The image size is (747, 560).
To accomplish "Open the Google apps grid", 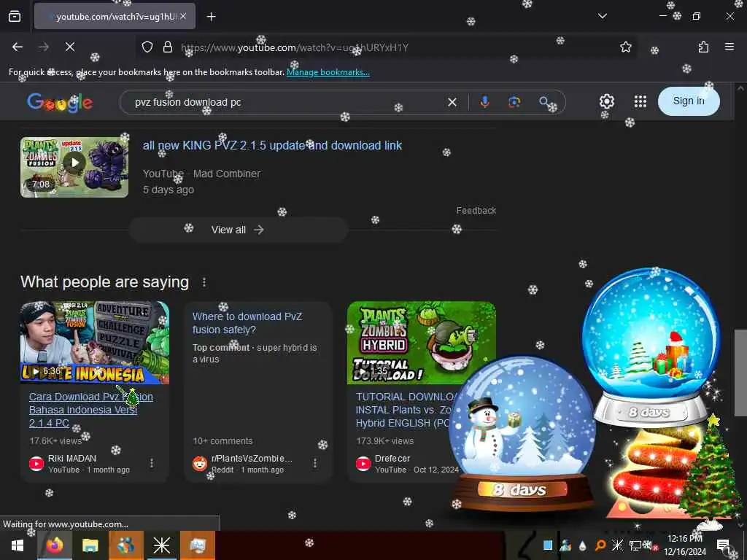I will pyautogui.click(x=640, y=101).
